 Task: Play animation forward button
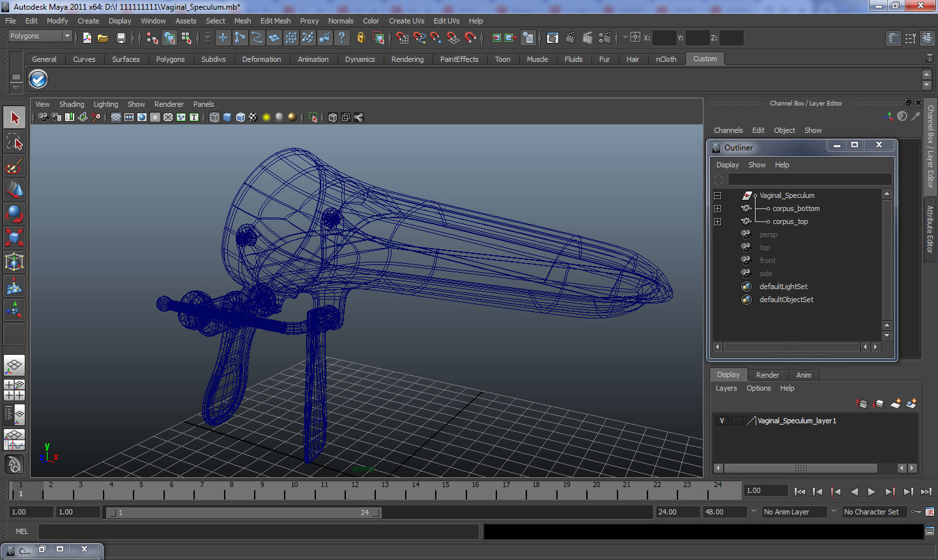pyautogui.click(x=872, y=492)
